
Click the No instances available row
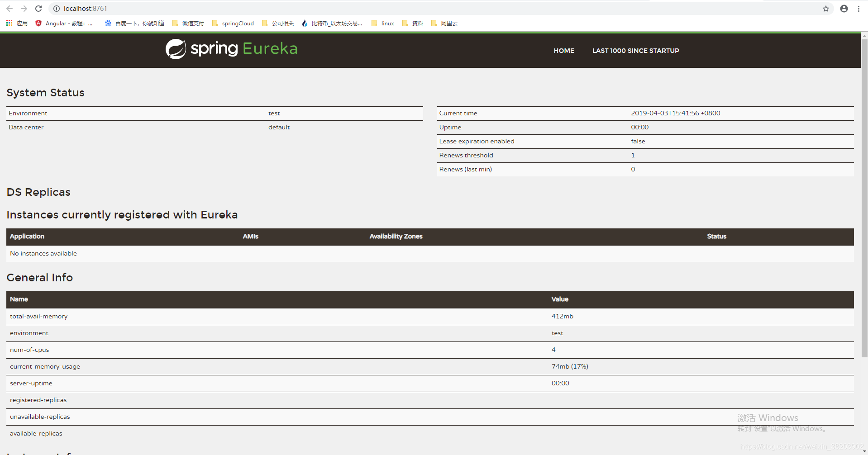430,253
